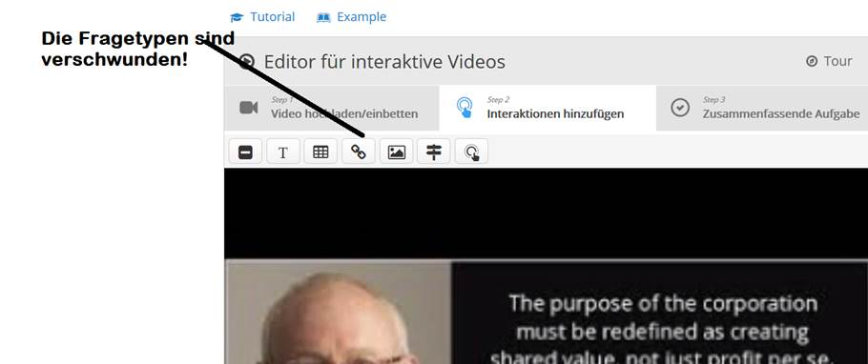The image size is (868, 364).
Task: Click the compass icon beside Tour
Action: (x=812, y=61)
